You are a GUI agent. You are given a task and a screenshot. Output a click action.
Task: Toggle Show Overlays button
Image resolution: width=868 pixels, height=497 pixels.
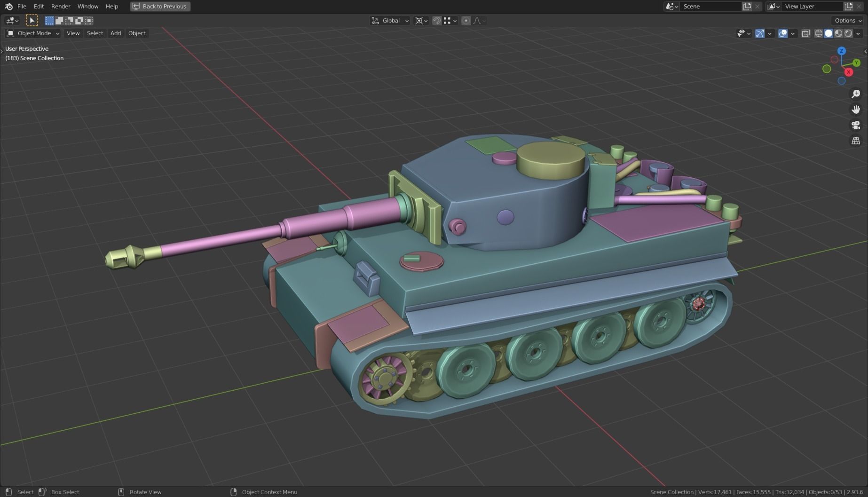coord(783,33)
